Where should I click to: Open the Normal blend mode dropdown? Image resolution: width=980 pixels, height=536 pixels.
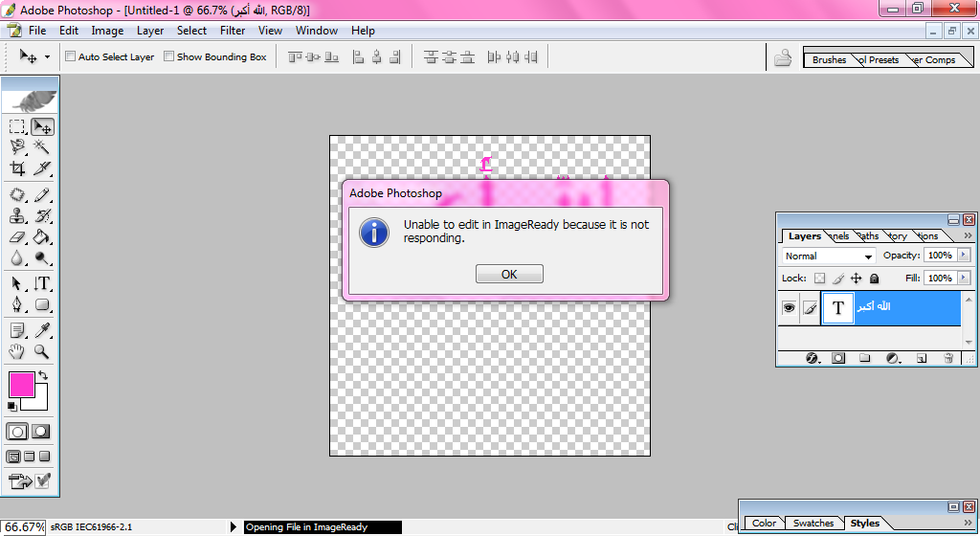[x=828, y=257]
